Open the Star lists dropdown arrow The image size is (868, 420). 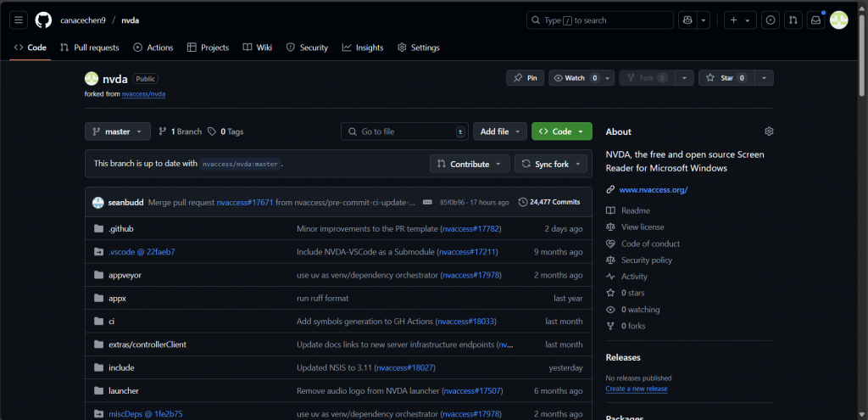click(x=764, y=78)
